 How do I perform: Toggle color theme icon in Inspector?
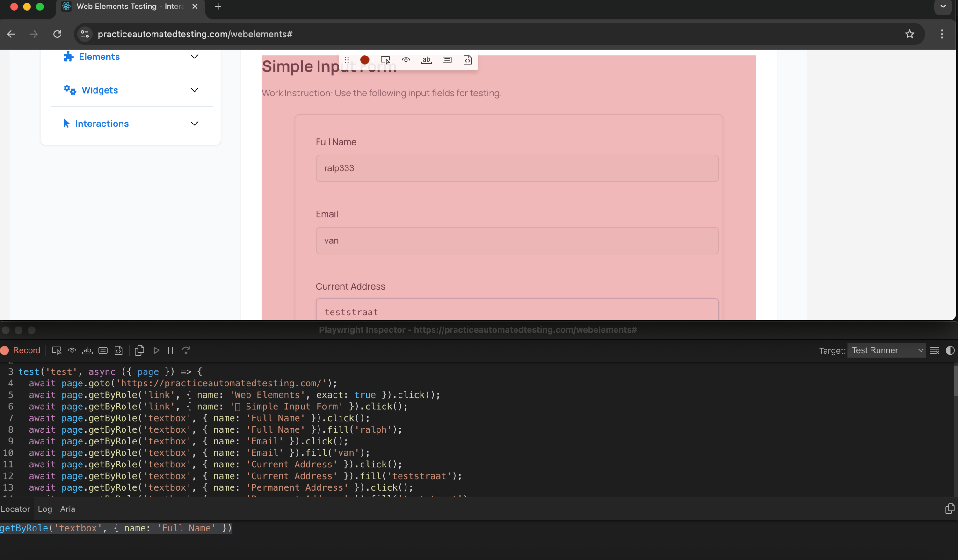pyautogui.click(x=950, y=350)
